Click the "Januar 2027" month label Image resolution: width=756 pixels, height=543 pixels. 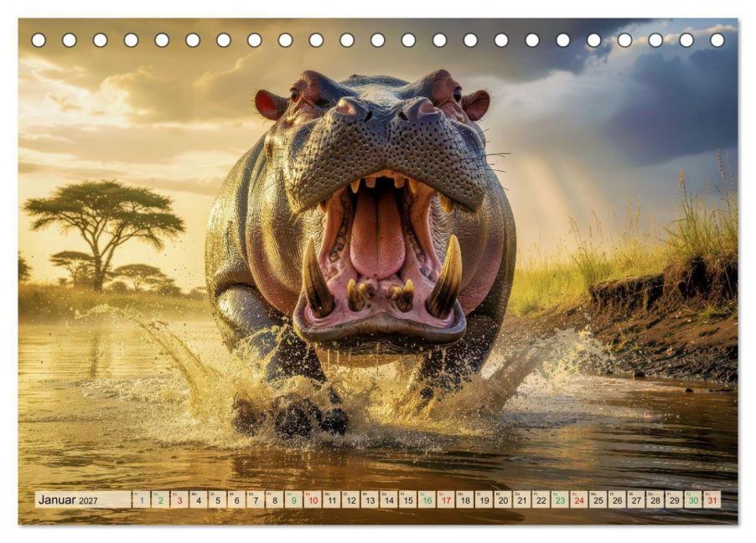[68, 499]
